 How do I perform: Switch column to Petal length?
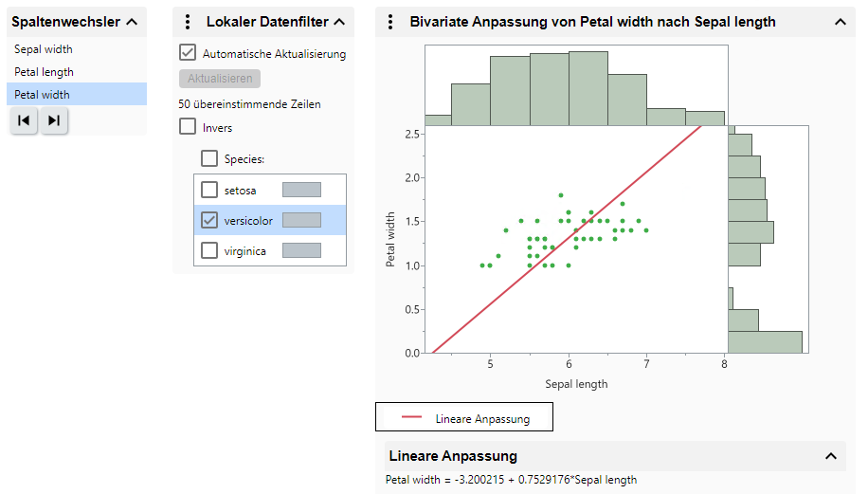point(44,72)
